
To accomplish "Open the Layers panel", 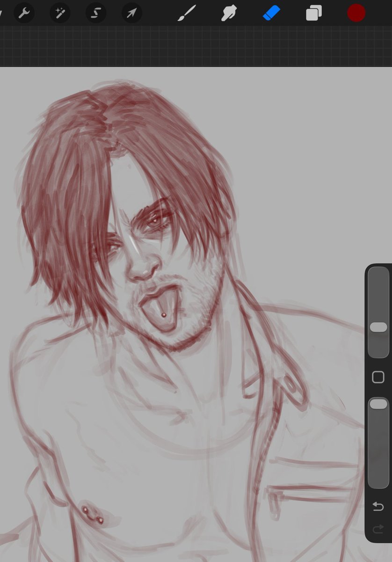I will [x=313, y=13].
